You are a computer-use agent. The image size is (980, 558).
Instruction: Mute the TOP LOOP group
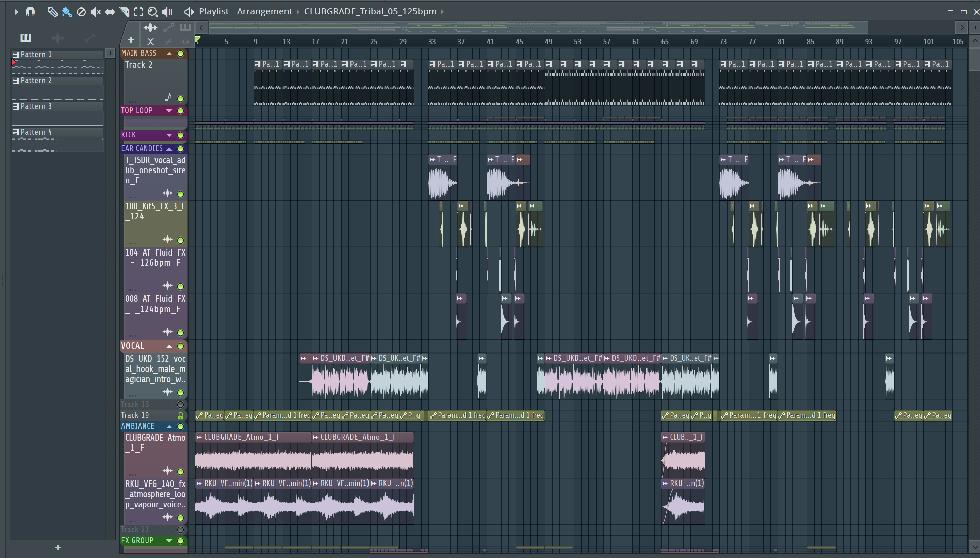(180, 111)
